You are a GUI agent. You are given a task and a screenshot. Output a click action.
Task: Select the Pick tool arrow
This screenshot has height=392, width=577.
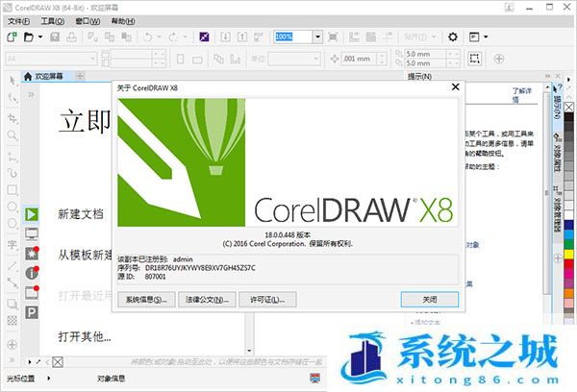pos(13,80)
